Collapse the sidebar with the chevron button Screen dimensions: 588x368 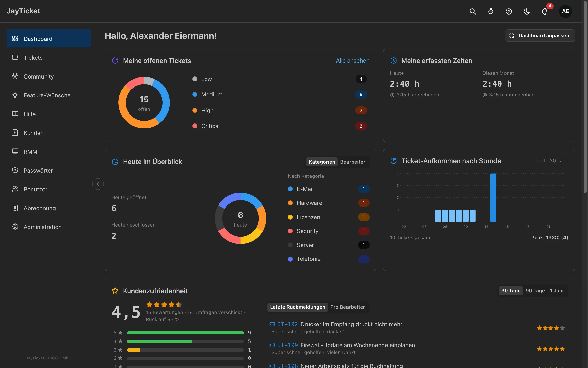tap(98, 184)
